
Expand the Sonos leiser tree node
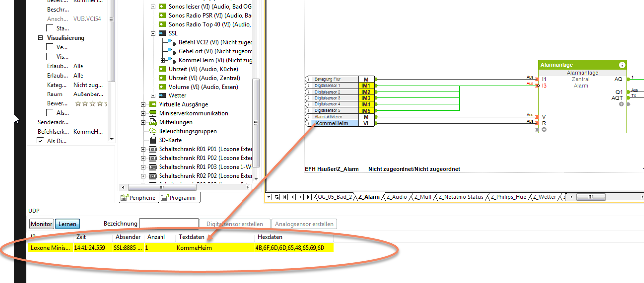pyautogui.click(x=153, y=7)
